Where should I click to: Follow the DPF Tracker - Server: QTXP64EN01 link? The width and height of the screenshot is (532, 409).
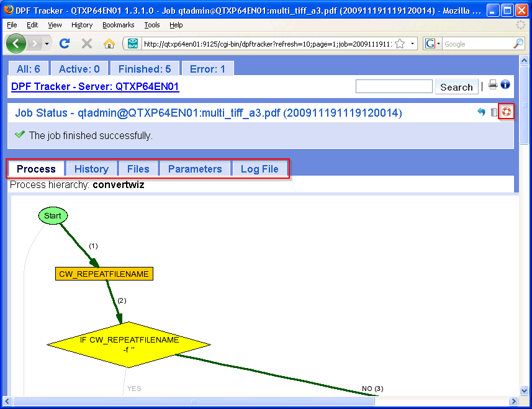tap(95, 86)
